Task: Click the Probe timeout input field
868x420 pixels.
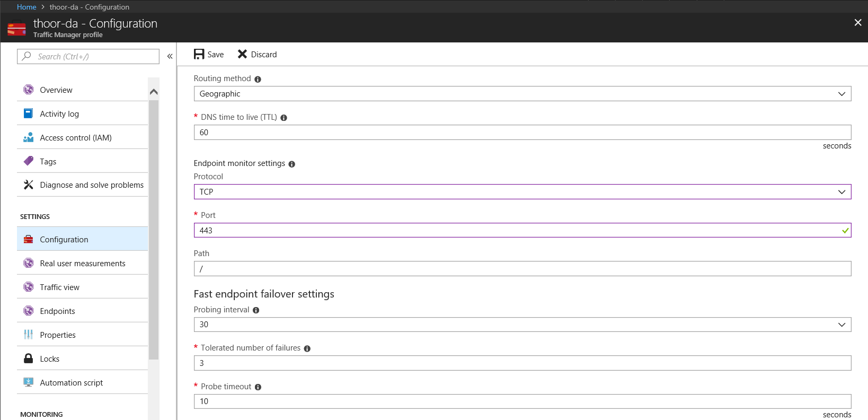Action: click(522, 401)
